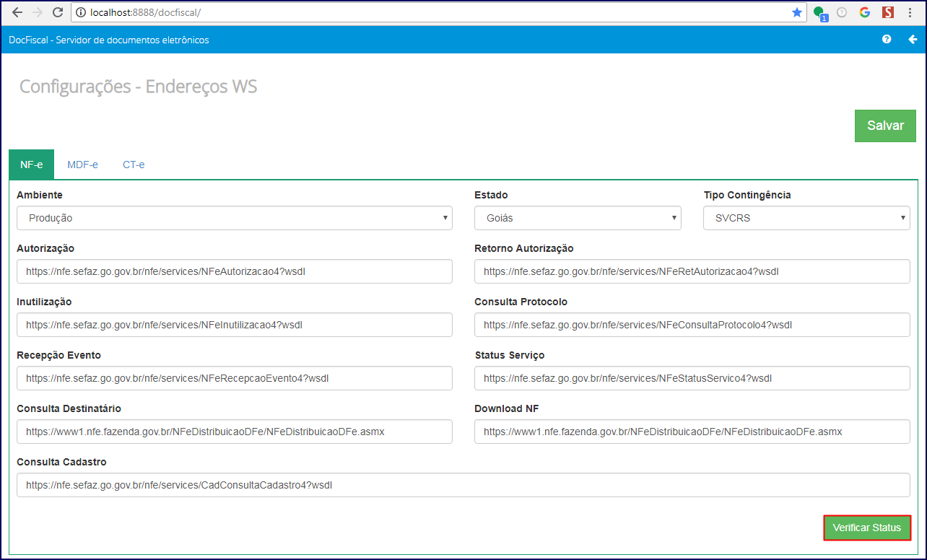The height and width of the screenshot is (560, 927).
Task: Open DocFiscal help question mark icon
Action: [887, 40]
